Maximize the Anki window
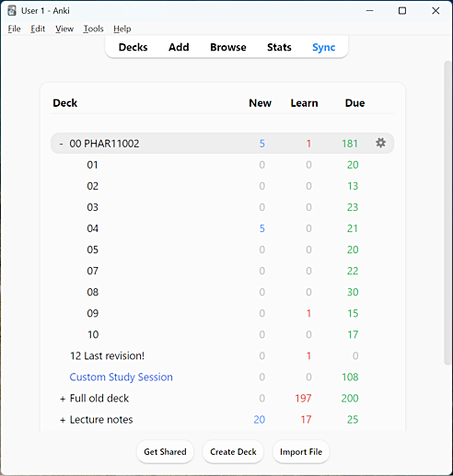The width and height of the screenshot is (453, 476). tap(402, 11)
